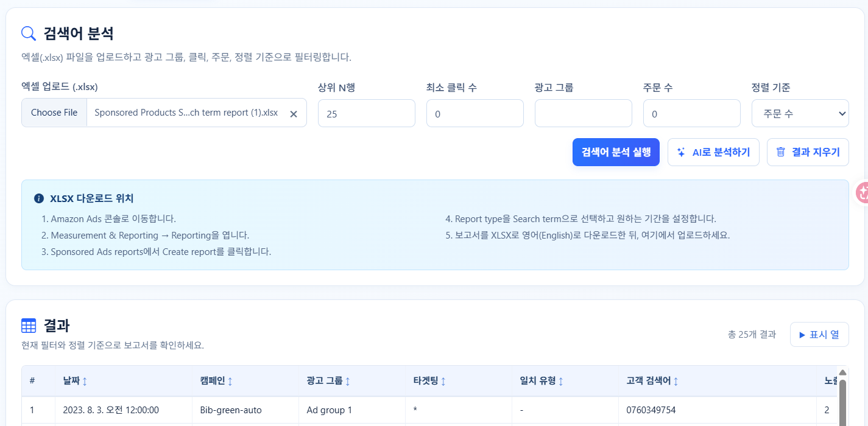Click the 결과 지우기 button
Screen dimensions: 868x426
coord(808,152)
